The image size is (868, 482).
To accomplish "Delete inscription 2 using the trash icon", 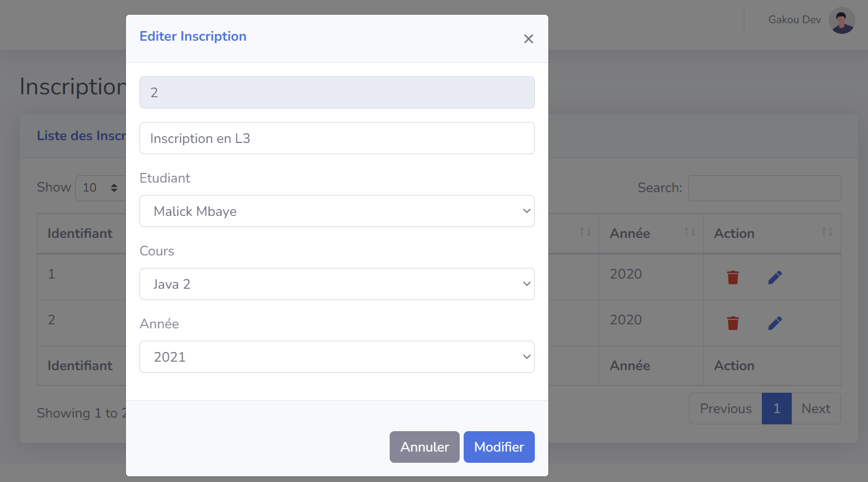I will 733,323.
